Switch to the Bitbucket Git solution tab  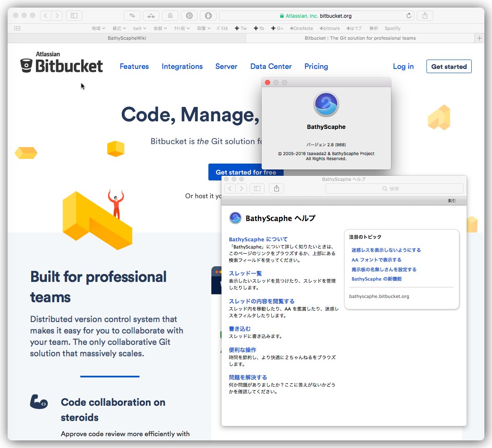(x=360, y=38)
